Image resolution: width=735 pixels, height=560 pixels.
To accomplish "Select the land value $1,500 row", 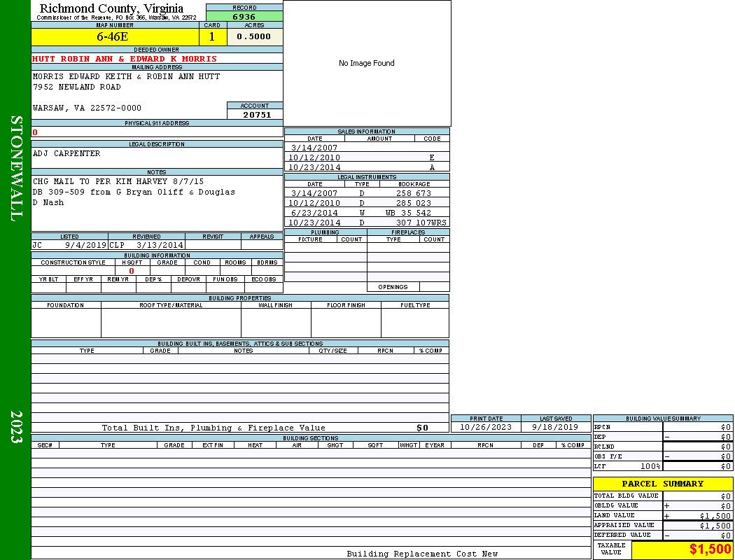I will tap(662, 516).
